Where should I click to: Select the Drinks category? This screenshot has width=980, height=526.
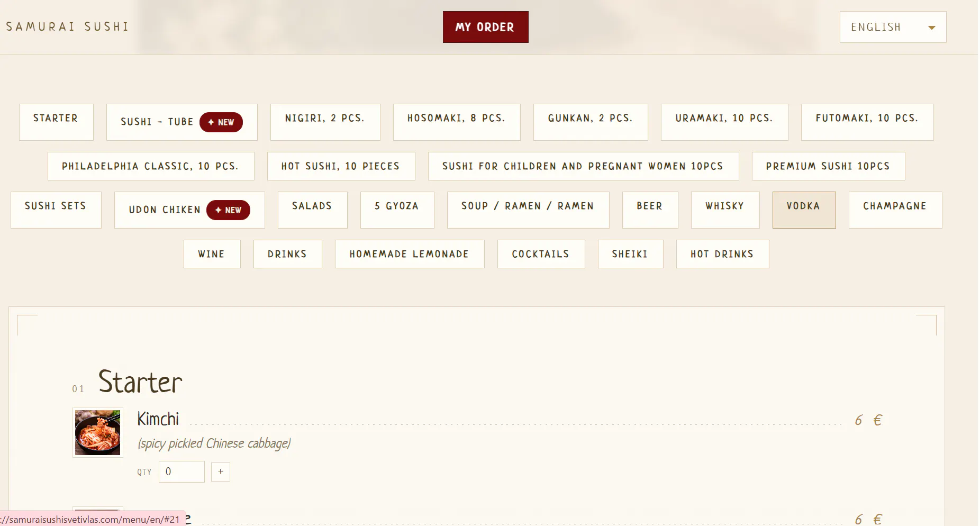click(287, 254)
